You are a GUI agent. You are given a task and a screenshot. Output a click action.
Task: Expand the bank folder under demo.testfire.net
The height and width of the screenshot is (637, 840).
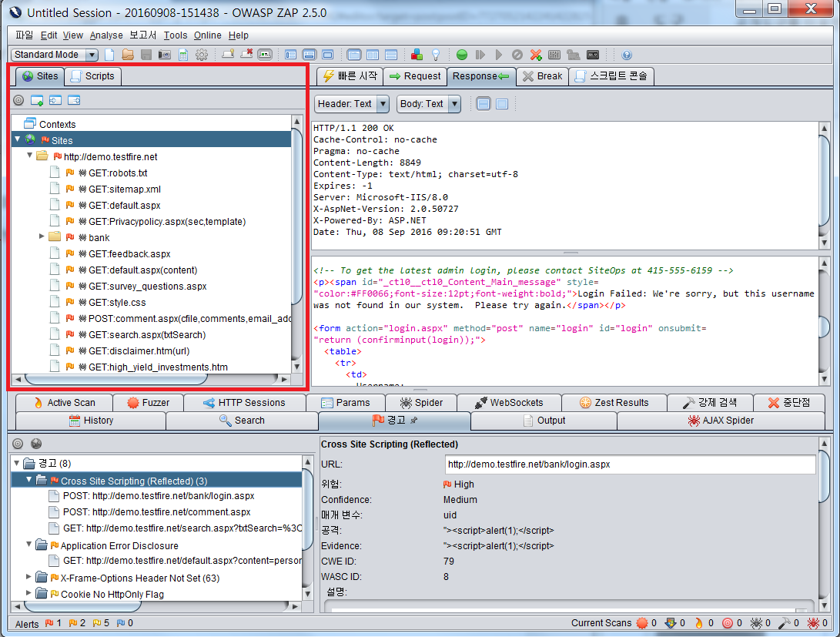pyautogui.click(x=42, y=237)
